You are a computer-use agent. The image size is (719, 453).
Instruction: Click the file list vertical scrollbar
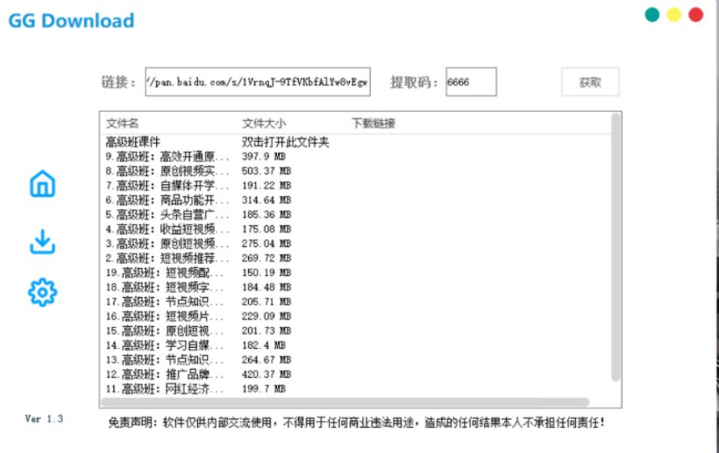click(615, 250)
